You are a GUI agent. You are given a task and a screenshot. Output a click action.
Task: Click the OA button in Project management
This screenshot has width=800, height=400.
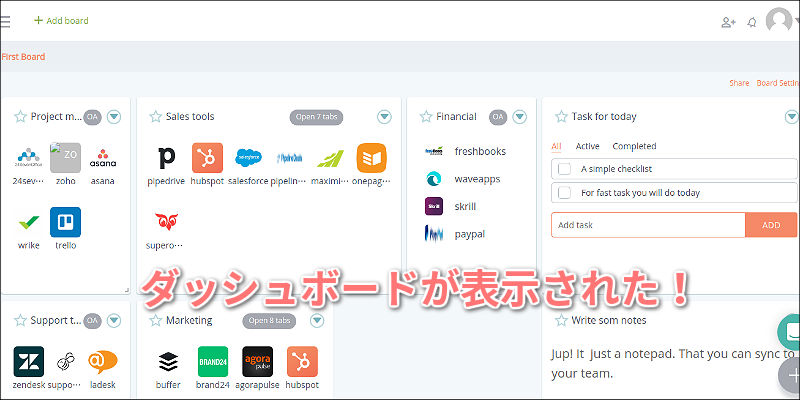92,117
